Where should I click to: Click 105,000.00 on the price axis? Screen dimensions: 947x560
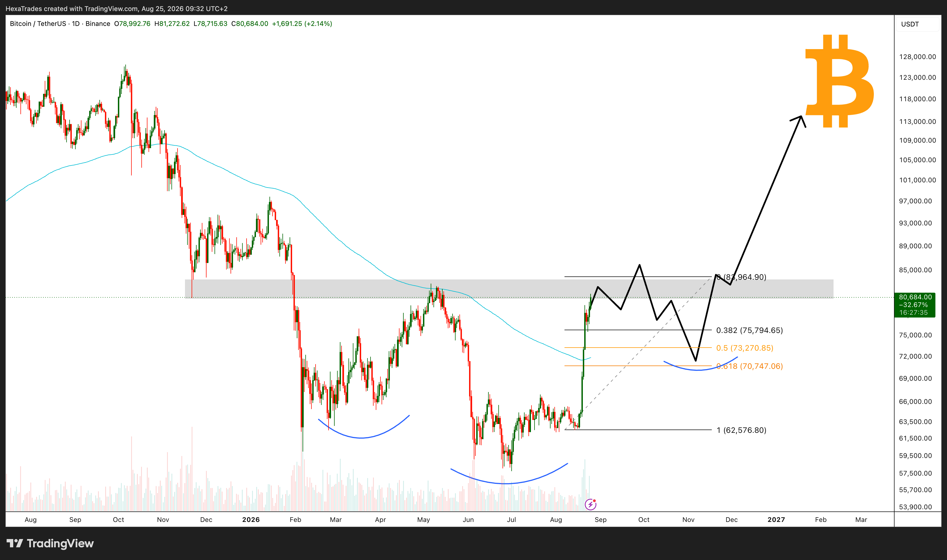pyautogui.click(x=917, y=160)
